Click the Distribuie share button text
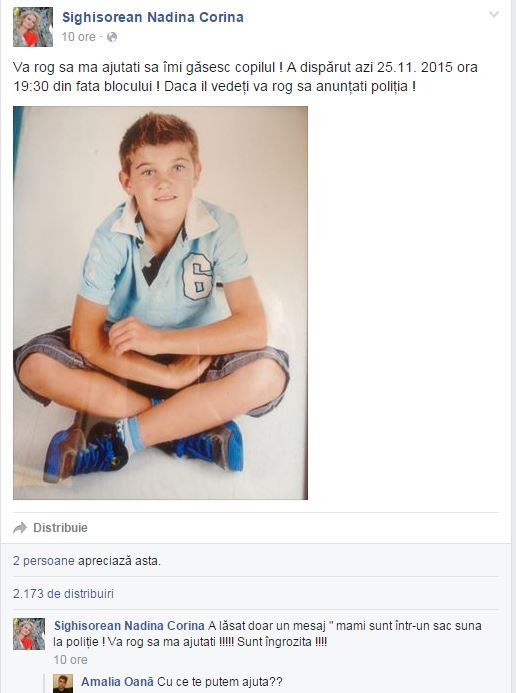Image resolution: width=516 pixels, height=693 pixels. coord(61,528)
